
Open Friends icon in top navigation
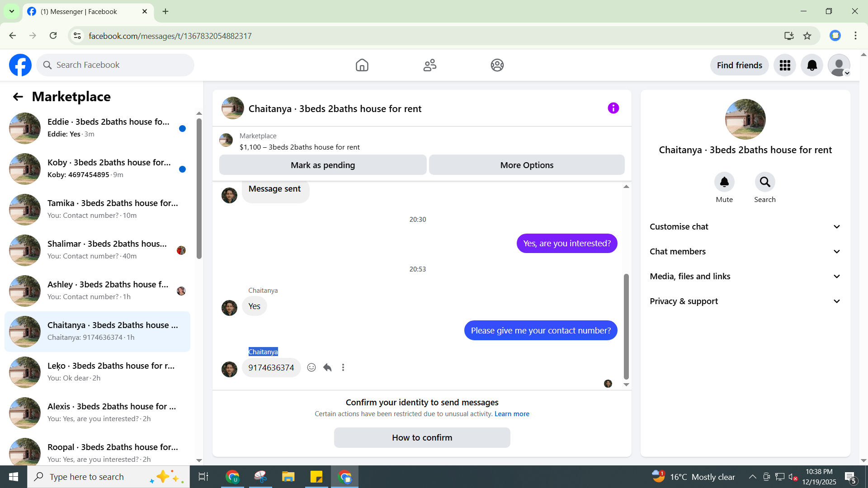429,65
